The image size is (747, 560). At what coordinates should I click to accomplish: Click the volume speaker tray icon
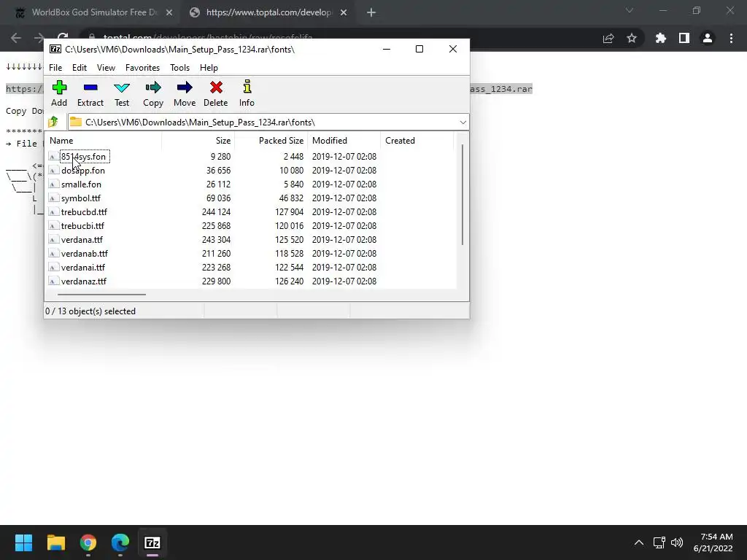676,542
